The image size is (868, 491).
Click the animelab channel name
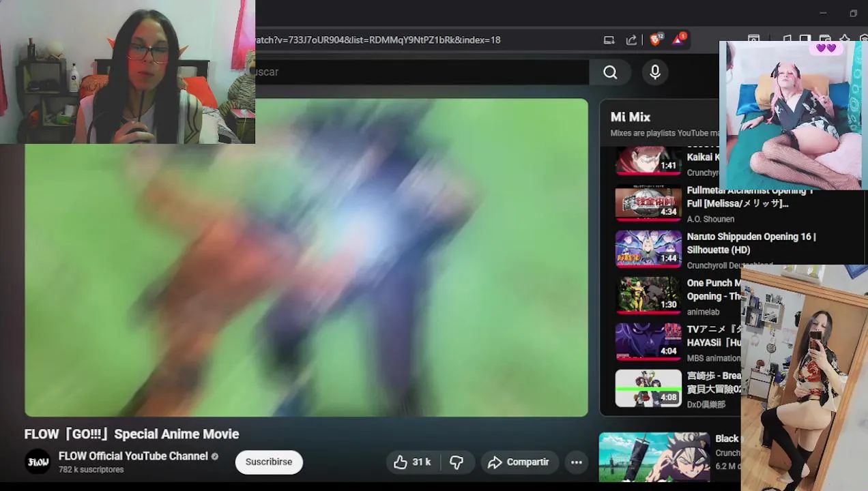coord(703,312)
